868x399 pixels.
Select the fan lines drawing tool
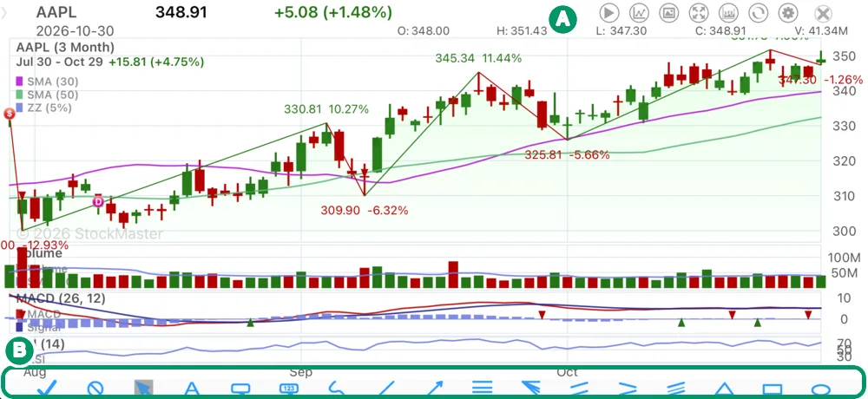(x=530, y=388)
